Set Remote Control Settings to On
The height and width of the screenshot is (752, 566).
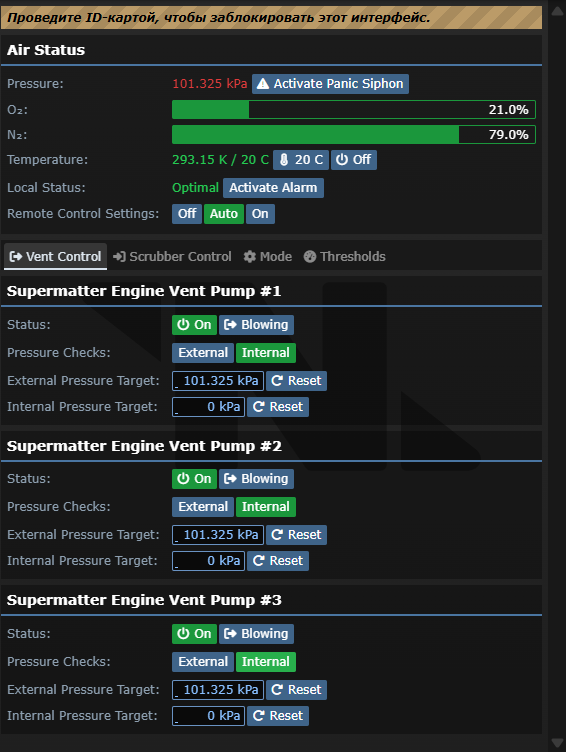click(260, 214)
